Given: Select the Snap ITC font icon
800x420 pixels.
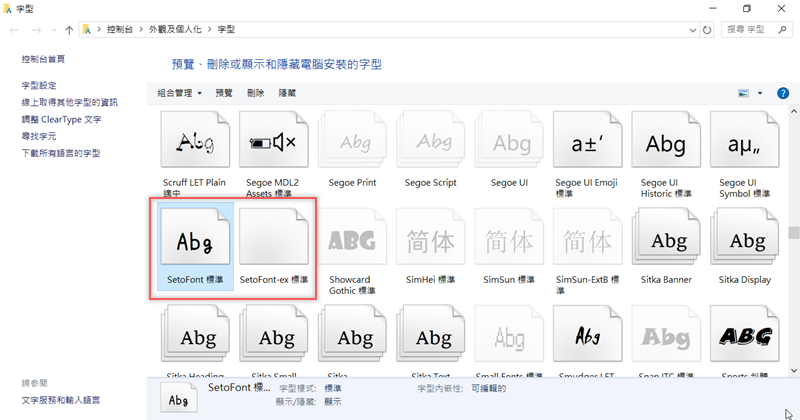Looking at the screenshot, I should tap(666, 334).
